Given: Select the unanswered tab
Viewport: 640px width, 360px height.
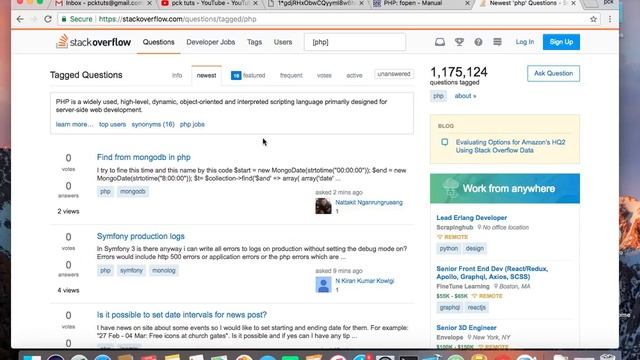Looking at the screenshot, I should (394, 74).
